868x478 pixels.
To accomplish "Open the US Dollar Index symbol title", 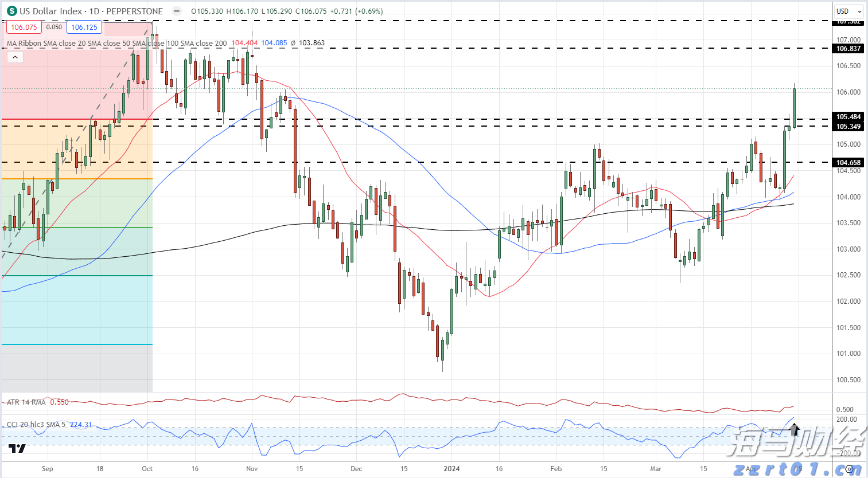I will (x=92, y=11).
